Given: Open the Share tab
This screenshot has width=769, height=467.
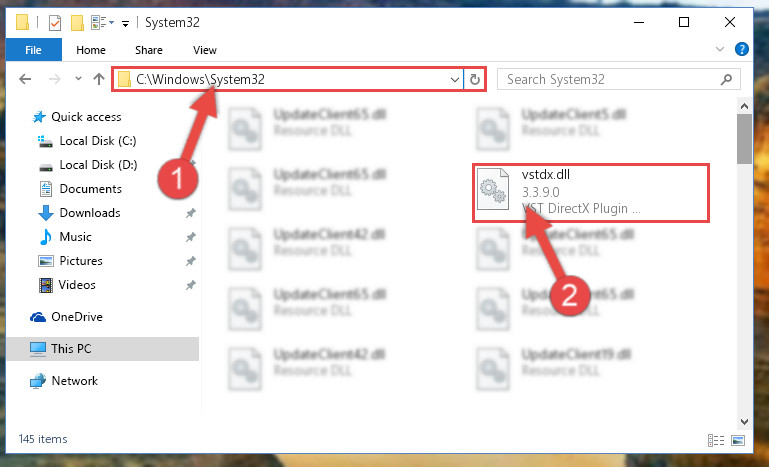Looking at the screenshot, I should pyautogui.click(x=149, y=50).
